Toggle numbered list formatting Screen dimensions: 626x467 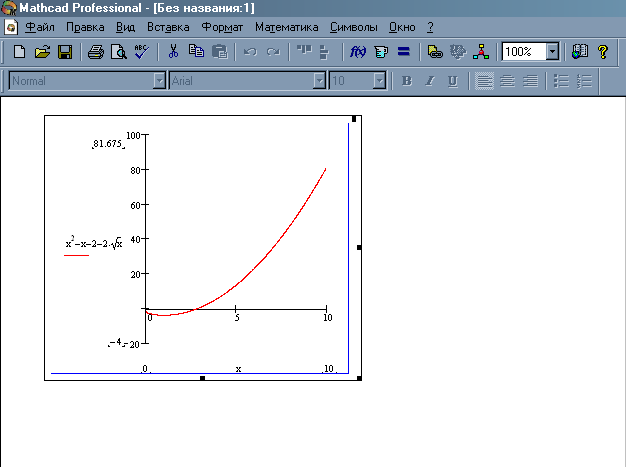tap(584, 81)
